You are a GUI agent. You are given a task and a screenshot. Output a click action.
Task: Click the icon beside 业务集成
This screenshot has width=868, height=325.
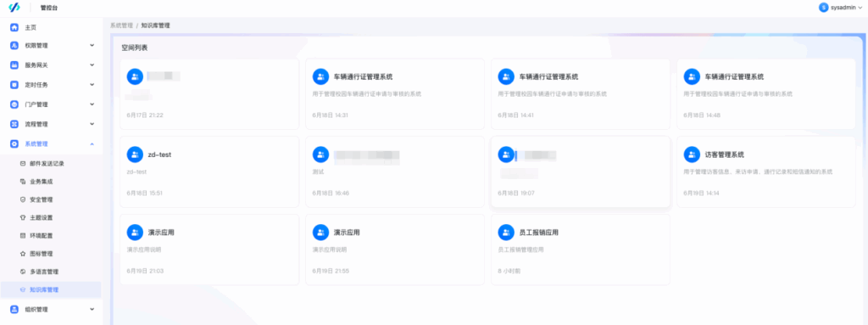(23, 182)
